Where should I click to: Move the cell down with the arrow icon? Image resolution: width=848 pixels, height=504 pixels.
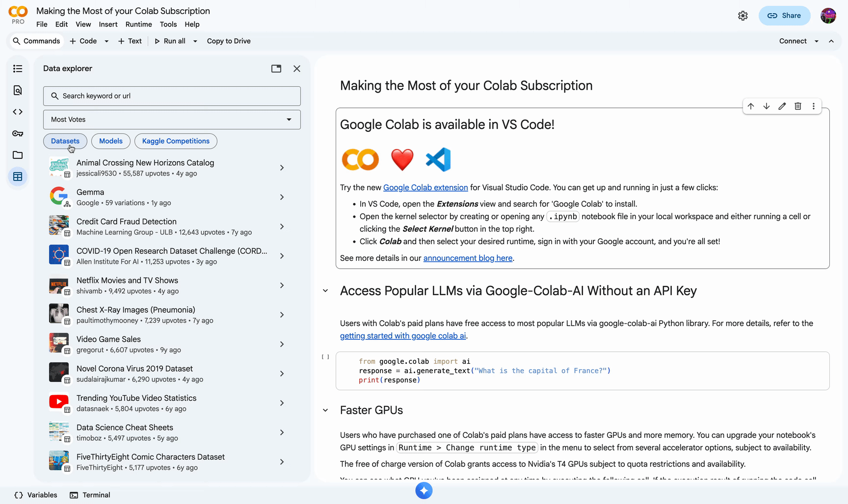pyautogui.click(x=767, y=106)
